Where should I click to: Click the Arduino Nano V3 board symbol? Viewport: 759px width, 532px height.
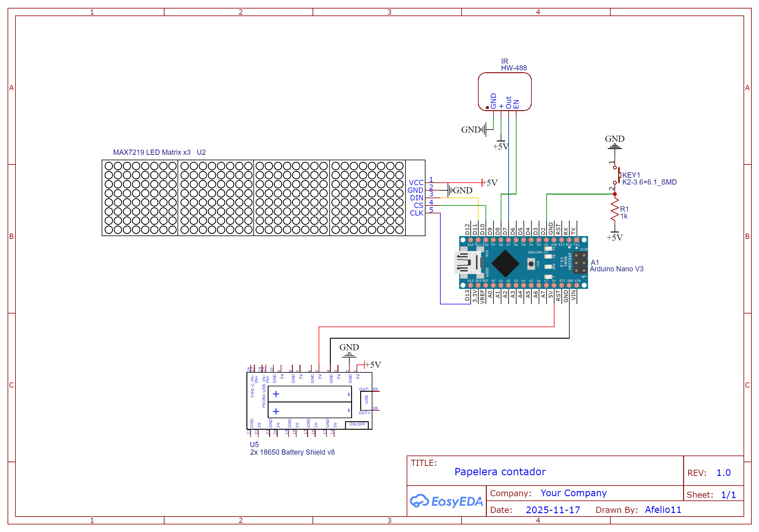tap(523, 263)
